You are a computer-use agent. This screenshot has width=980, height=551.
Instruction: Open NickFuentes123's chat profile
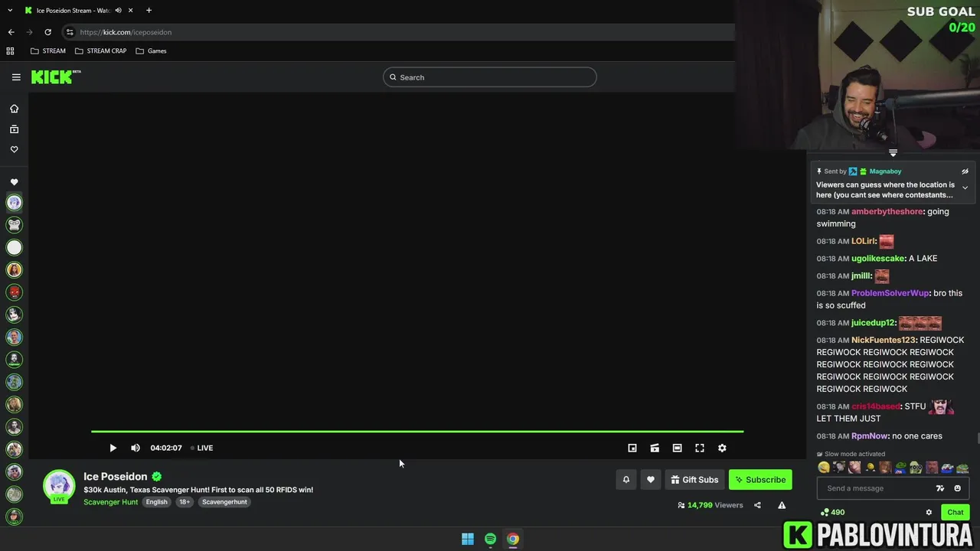[x=884, y=340]
